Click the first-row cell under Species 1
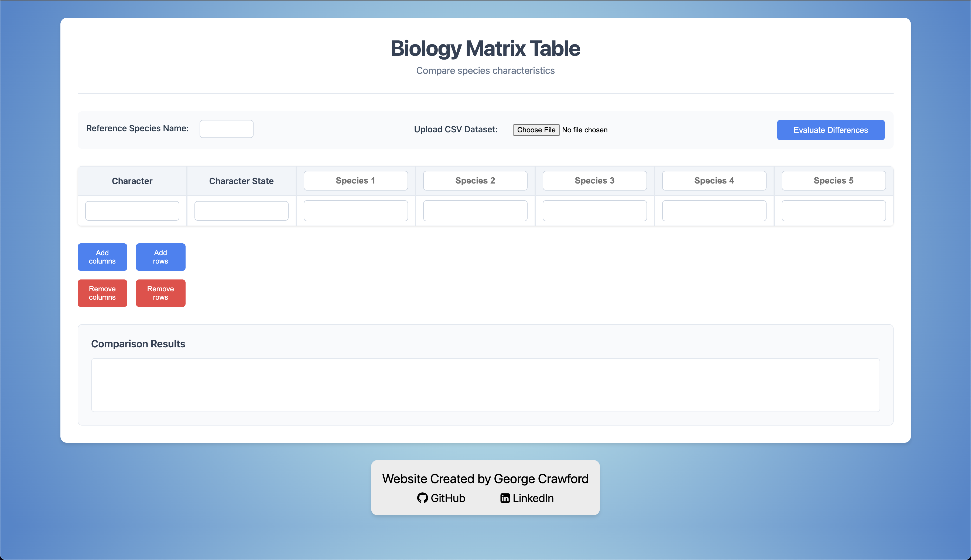Screen dimensions: 971x560 pyautogui.click(x=355, y=211)
